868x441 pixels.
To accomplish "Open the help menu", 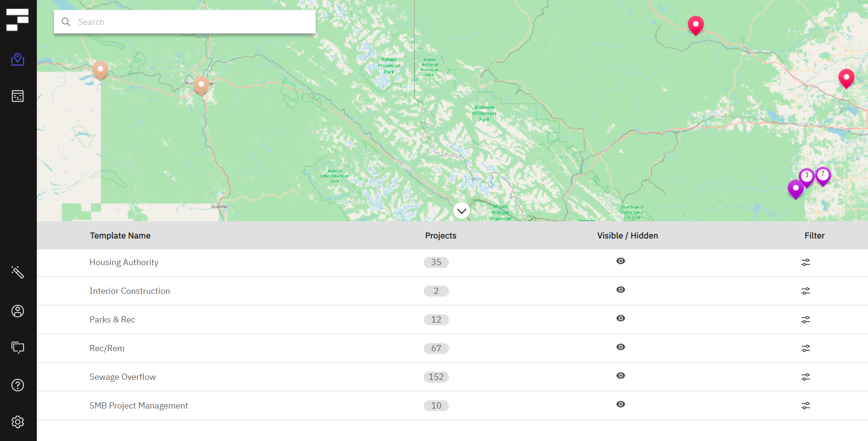I will [18, 385].
